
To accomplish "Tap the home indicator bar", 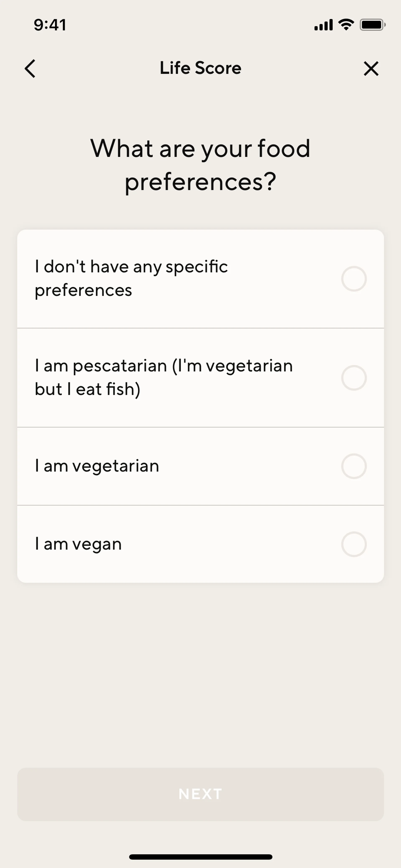I will click(x=200, y=857).
